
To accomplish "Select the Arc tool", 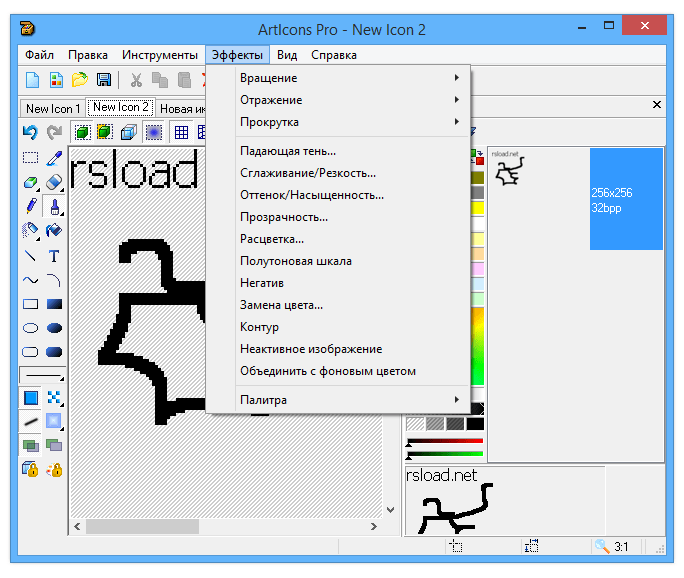I will (x=54, y=280).
